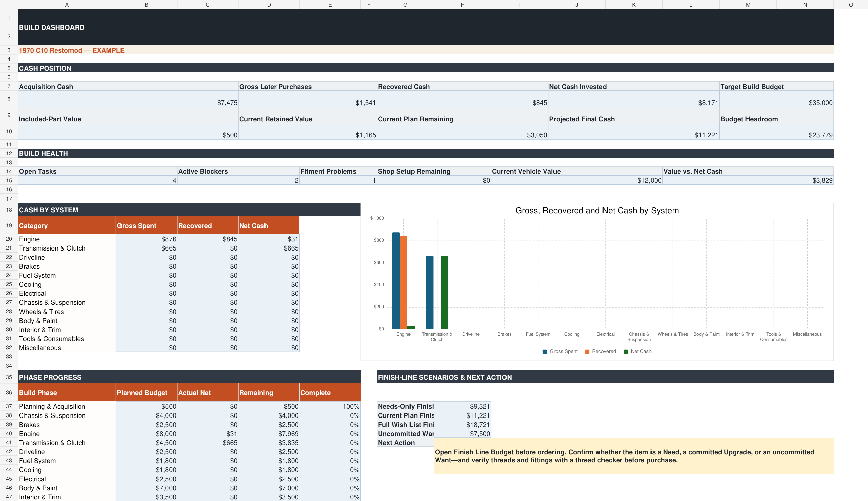
Task: Select the Transmission & Clutch cell in Cash by System
Action: tap(67, 248)
